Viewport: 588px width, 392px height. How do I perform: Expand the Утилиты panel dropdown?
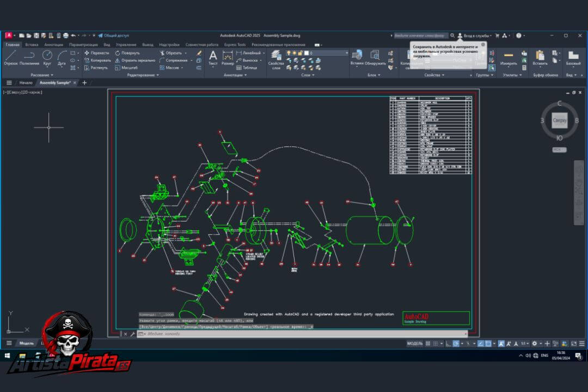pos(512,75)
